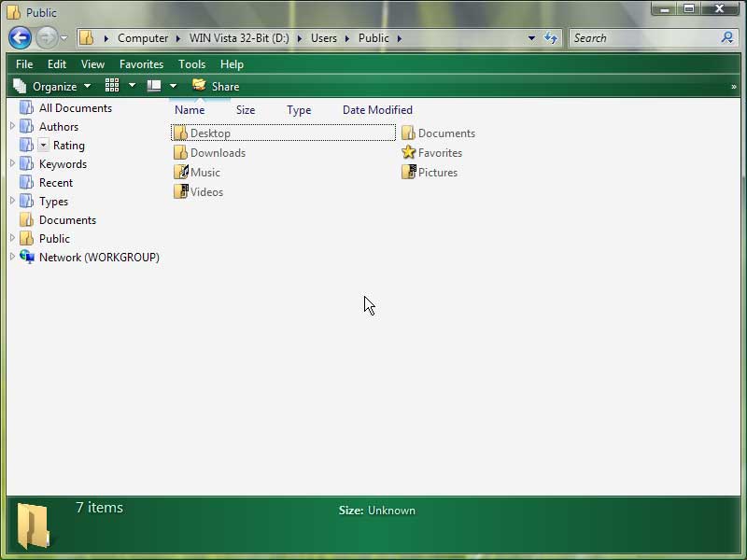
Task: Click the Views grid icon
Action: click(x=112, y=86)
